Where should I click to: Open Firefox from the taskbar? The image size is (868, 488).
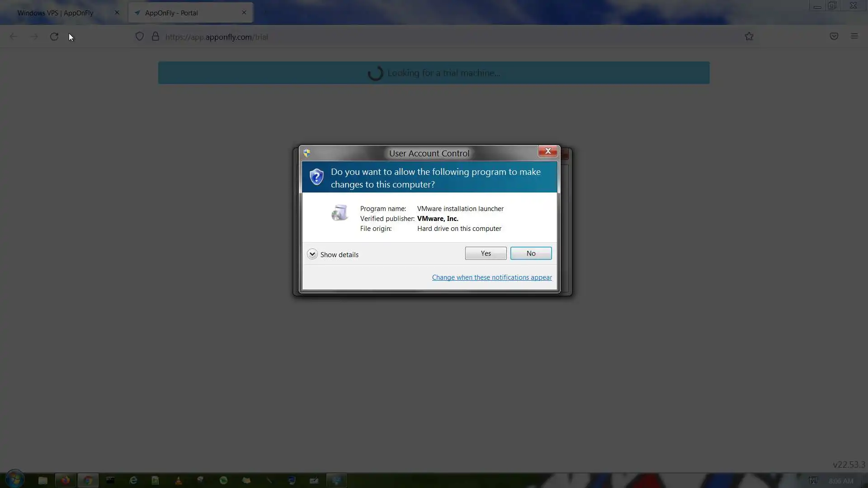[66, 480]
